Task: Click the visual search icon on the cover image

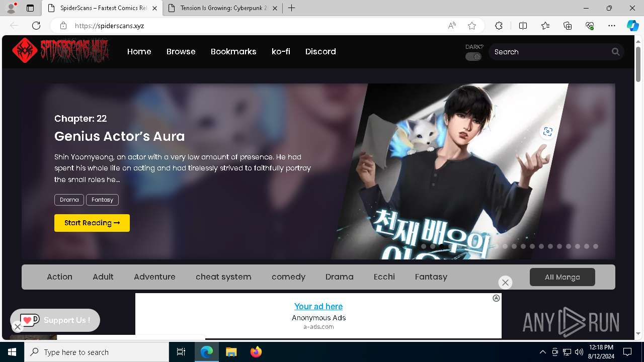Action: pos(547,132)
